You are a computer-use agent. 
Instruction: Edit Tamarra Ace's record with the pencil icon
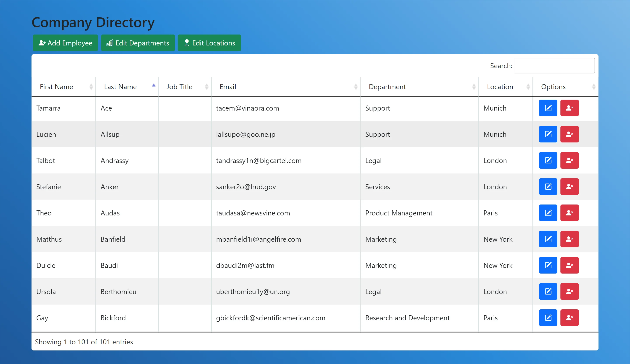(x=548, y=108)
